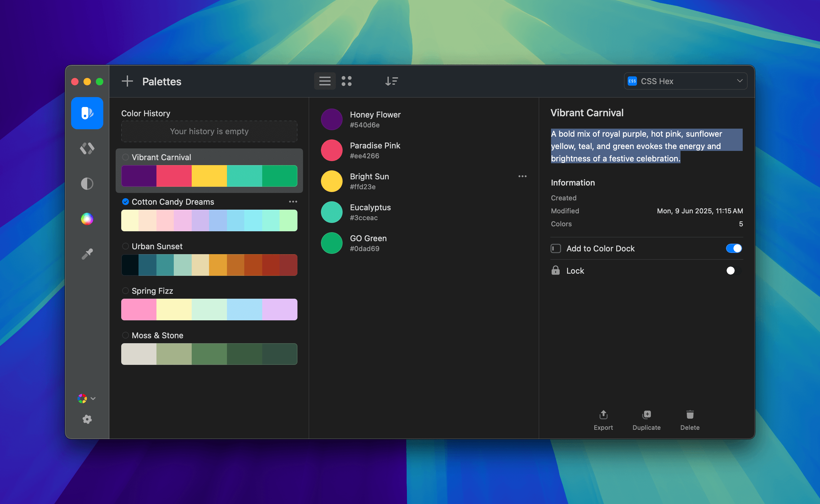Open the sort order options

[392, 81]
